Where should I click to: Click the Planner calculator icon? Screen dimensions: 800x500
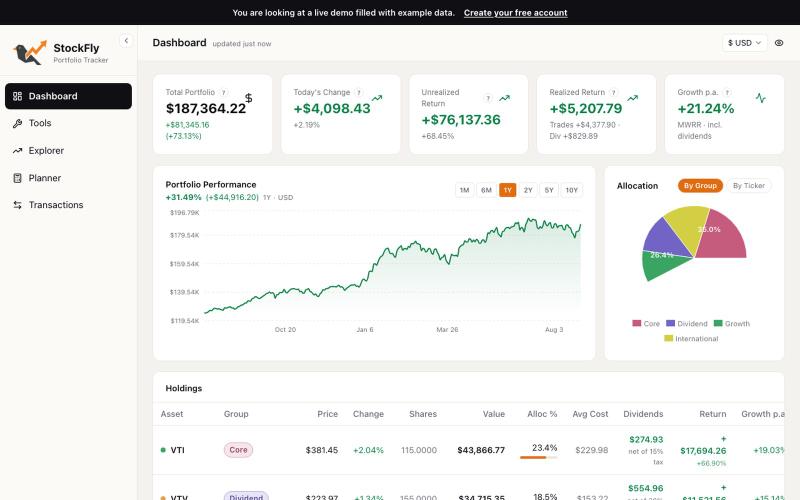pyautogui.click(x=17, y=178)
